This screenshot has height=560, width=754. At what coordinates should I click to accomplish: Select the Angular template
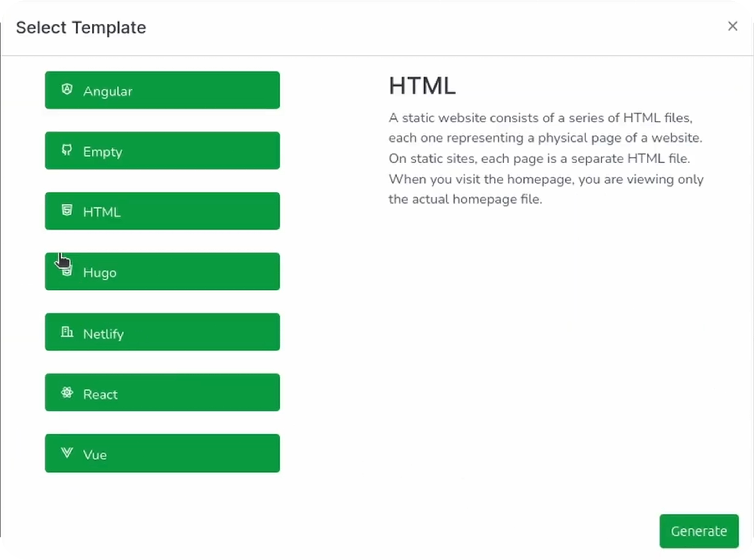point(162,90)
